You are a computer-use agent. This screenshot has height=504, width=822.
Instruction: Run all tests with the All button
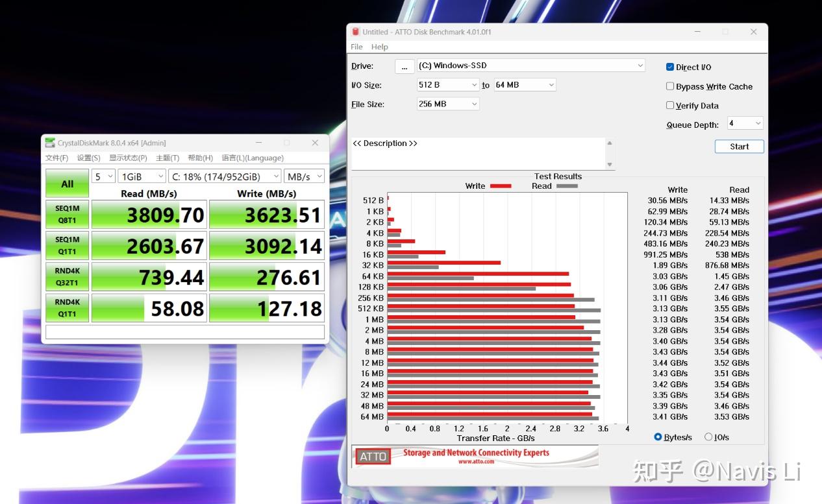tap(68, 184)
